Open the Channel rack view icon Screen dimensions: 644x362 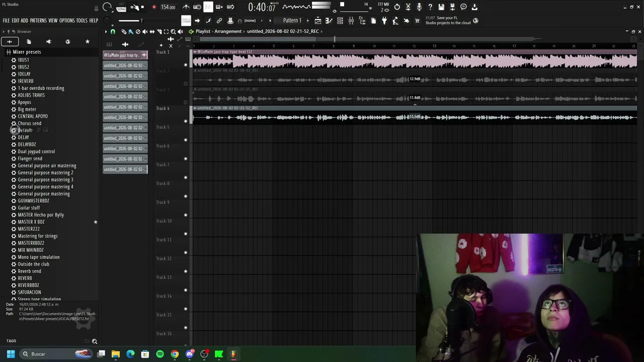[x=340, y=21]
